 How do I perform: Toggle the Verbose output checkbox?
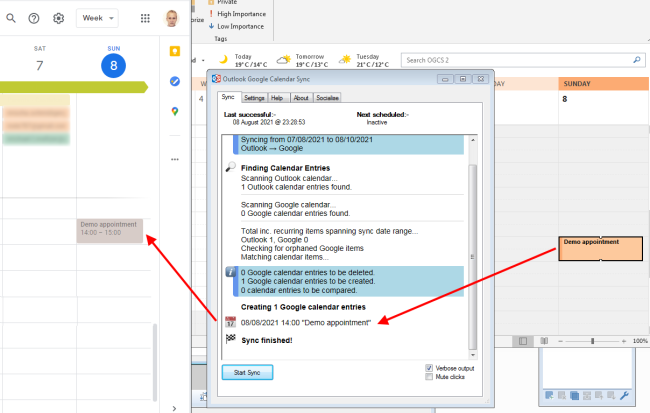[x=429, y=368]
